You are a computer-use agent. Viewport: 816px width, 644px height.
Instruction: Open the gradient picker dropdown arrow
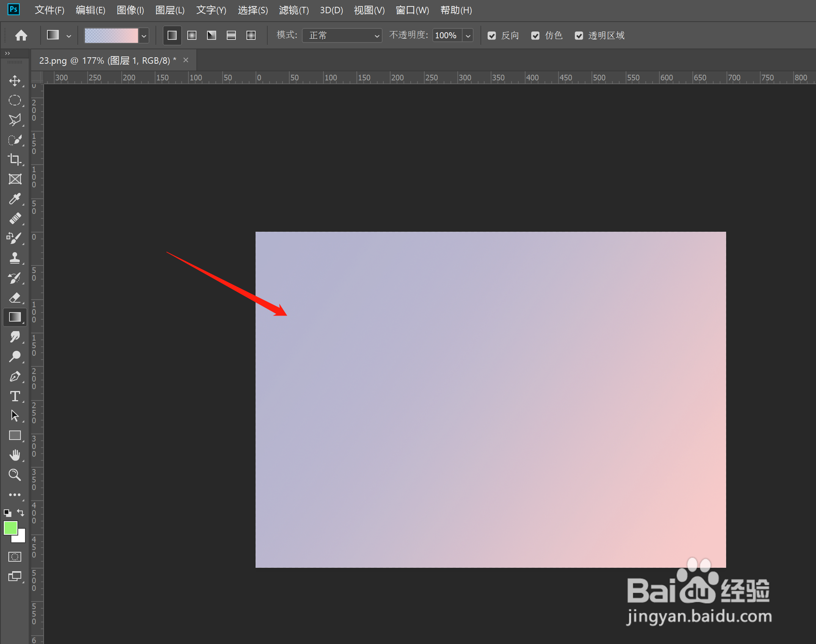(144, 36)
